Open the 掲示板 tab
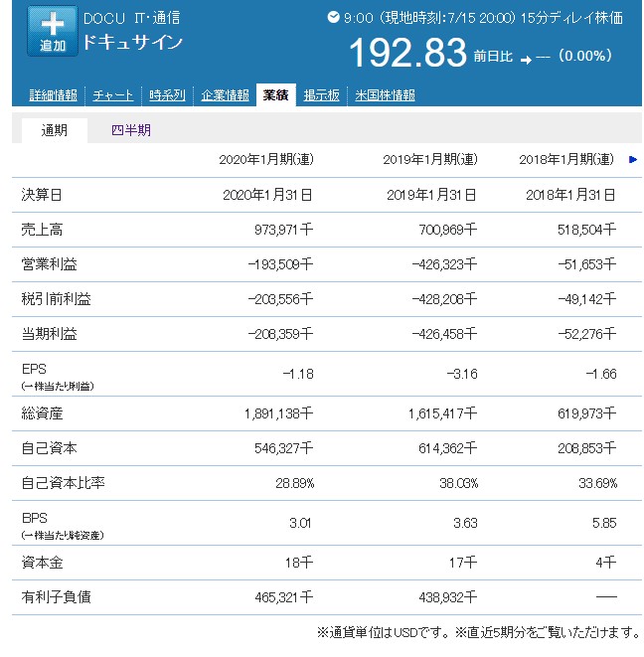Screen dimensions: 644x657 click(321, 95)
